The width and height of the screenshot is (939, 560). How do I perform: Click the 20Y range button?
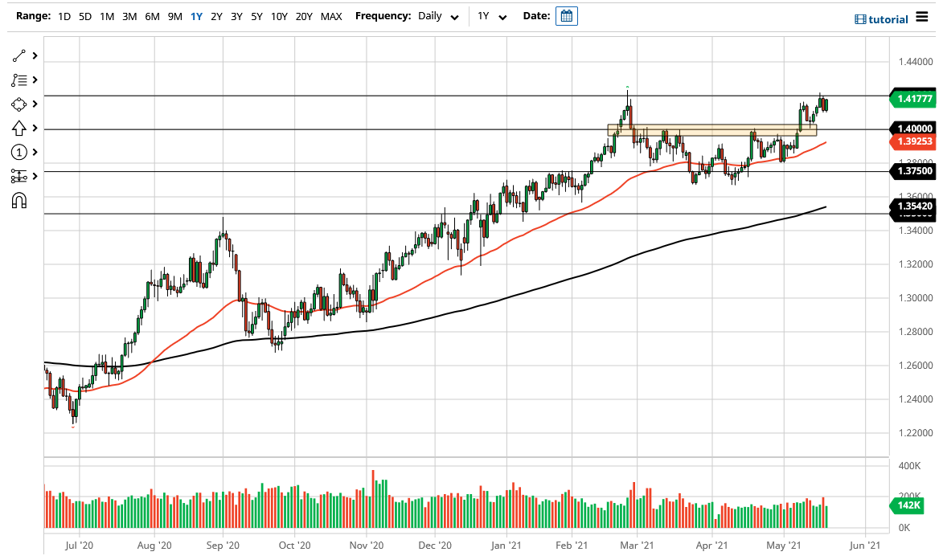coord(304,16)
